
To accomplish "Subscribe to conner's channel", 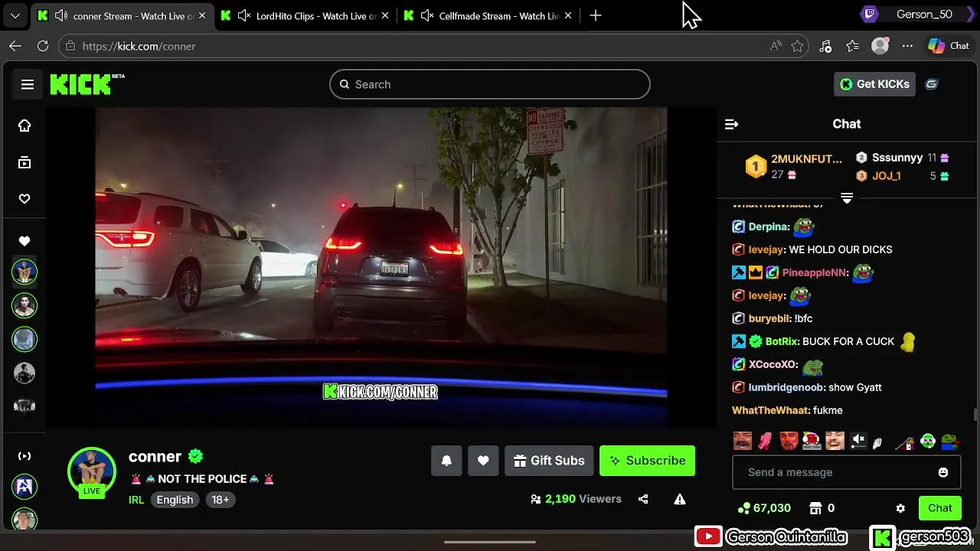I will (647, 461).
